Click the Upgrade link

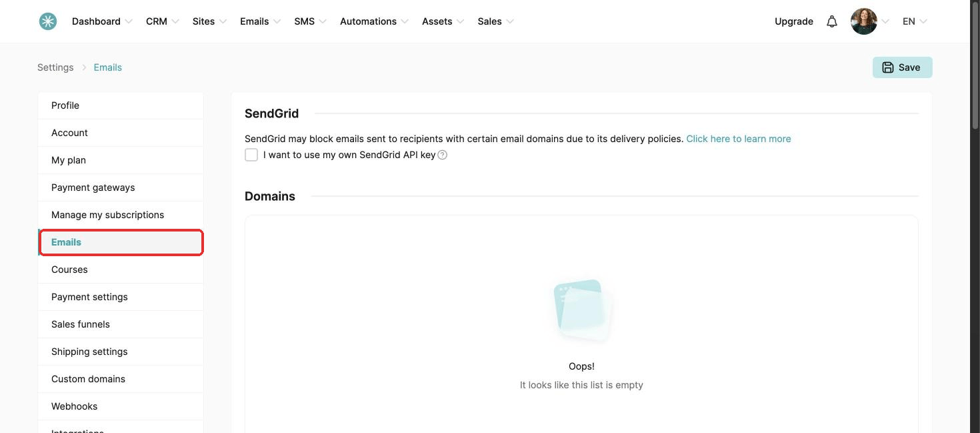coord(793,21)
